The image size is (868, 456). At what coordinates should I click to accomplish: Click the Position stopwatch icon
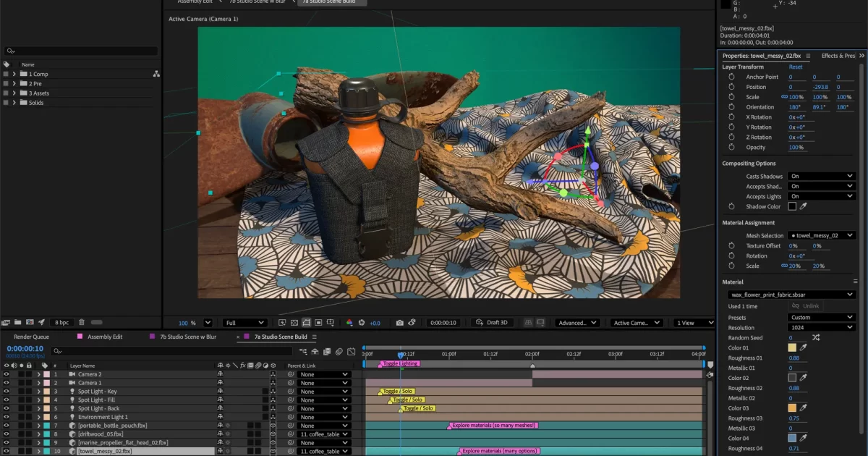click(x=731, y=87)
